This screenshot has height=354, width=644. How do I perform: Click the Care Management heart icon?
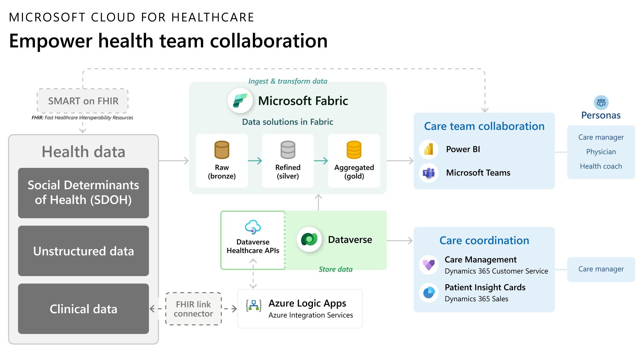tap(429, 265)
